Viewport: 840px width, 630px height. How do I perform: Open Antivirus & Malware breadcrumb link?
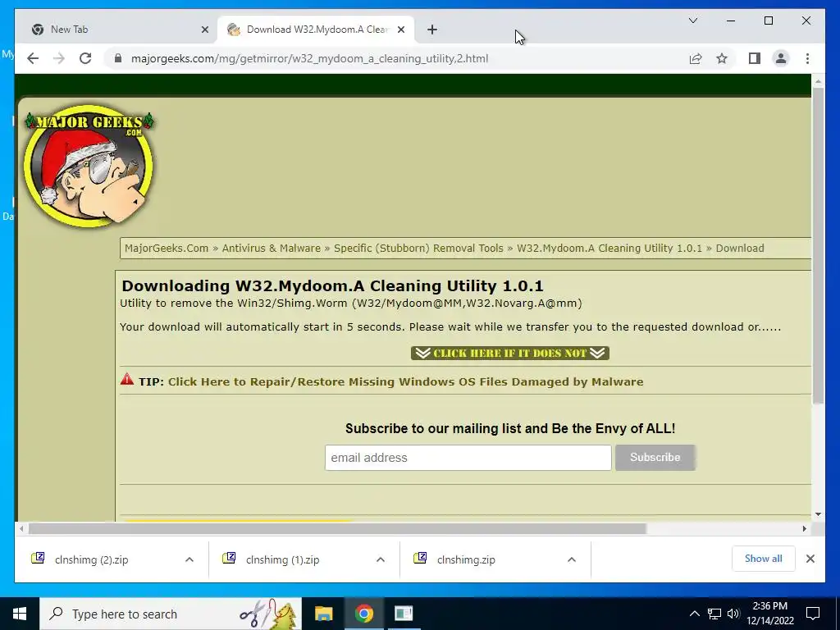click(271, 248)
